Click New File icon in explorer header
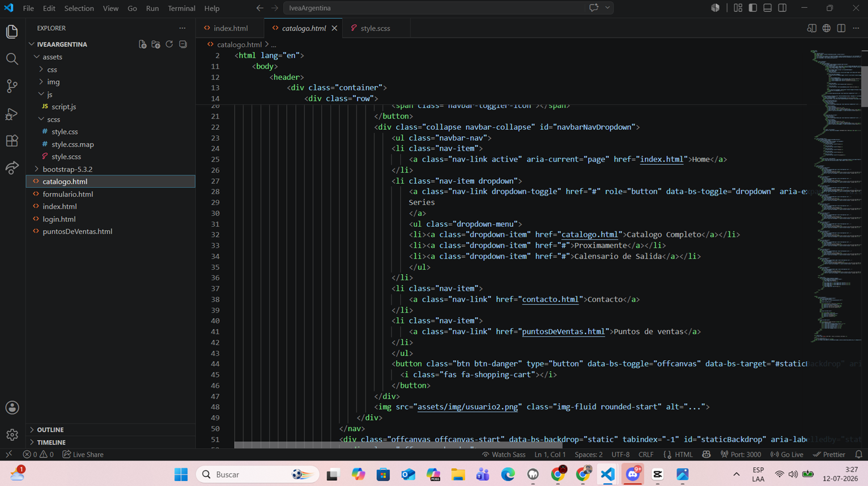 pyautogui.click(x=143, y=44)
